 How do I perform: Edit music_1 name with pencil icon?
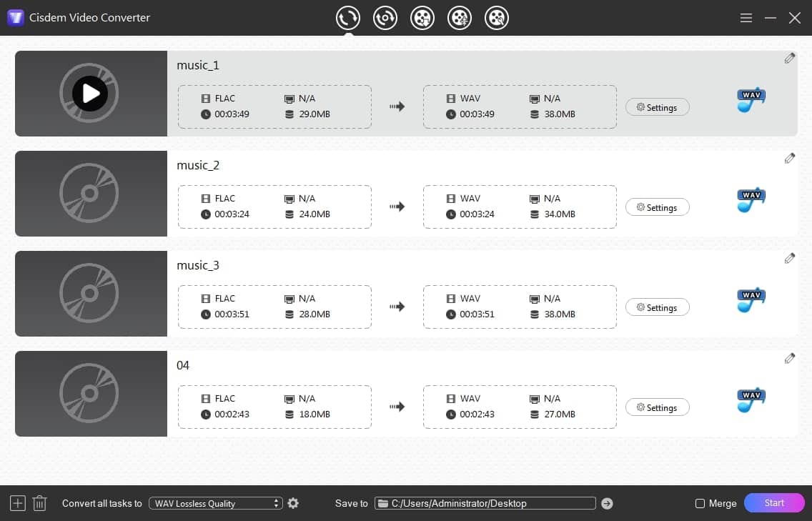(789, 58)
